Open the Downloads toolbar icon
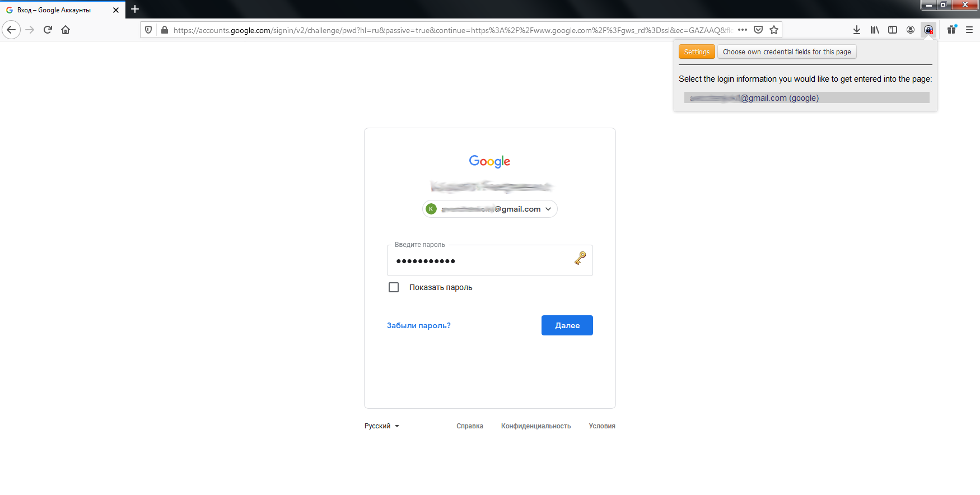 pyautogui.click(x=857, y=30)
